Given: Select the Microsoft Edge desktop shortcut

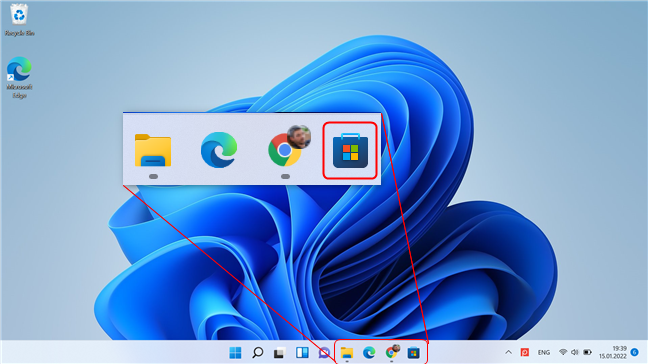Looking at the screenshot, I should 19,78.
